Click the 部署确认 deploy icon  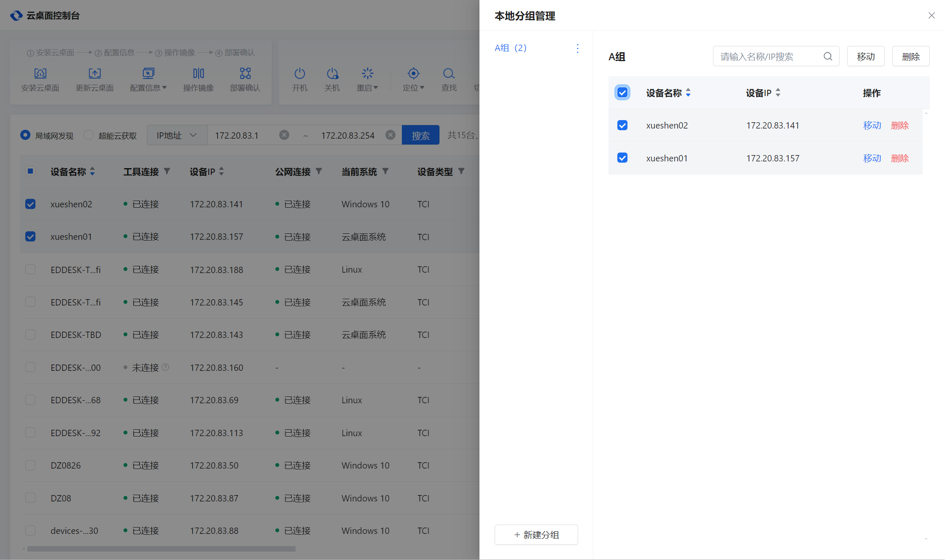tap(245, 74)
